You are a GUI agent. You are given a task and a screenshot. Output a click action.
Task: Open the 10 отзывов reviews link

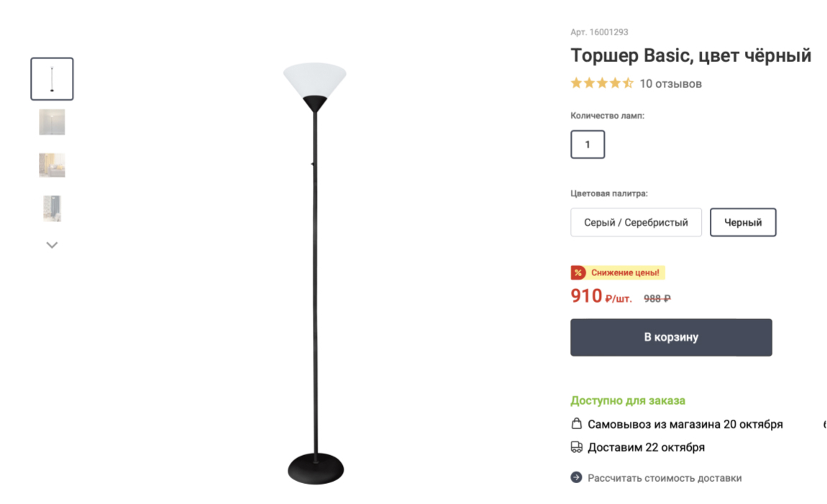point(670,83)
